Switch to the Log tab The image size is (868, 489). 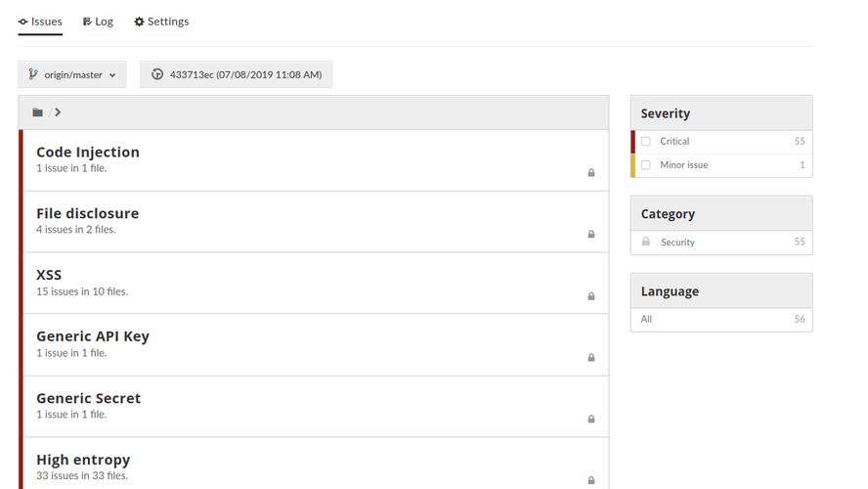[x=98, y=22]
